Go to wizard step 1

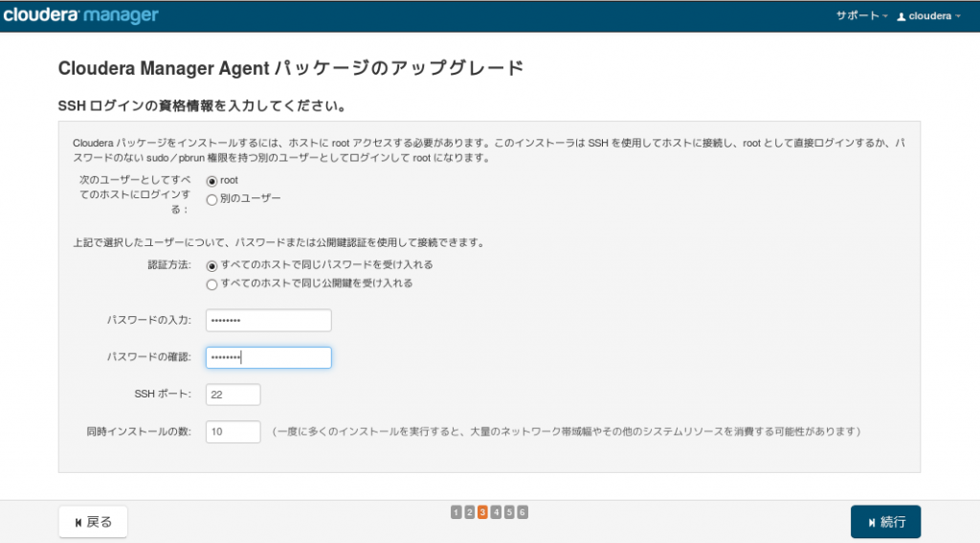(x=457, y=512)
